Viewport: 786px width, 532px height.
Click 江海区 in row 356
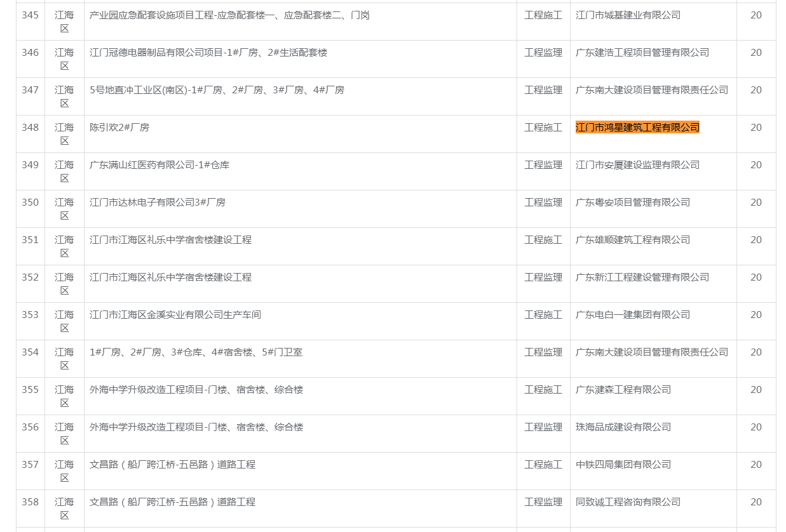(x=64, y=434)
